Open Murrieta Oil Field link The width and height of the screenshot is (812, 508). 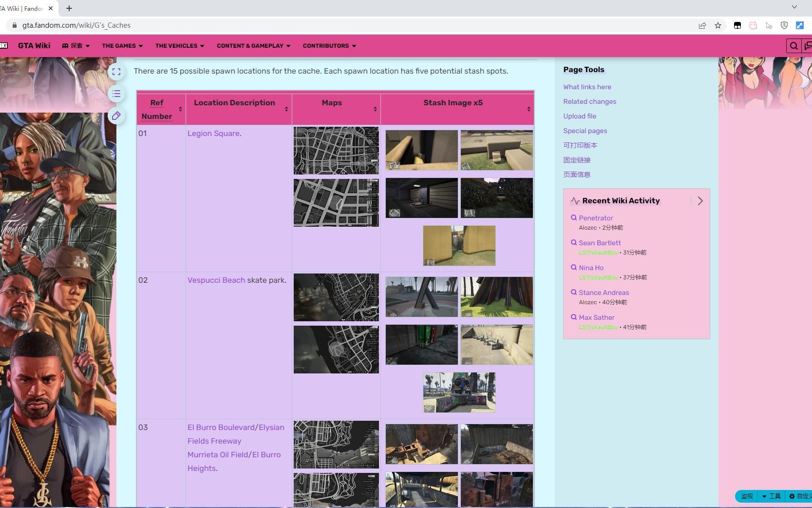(218, 455)
